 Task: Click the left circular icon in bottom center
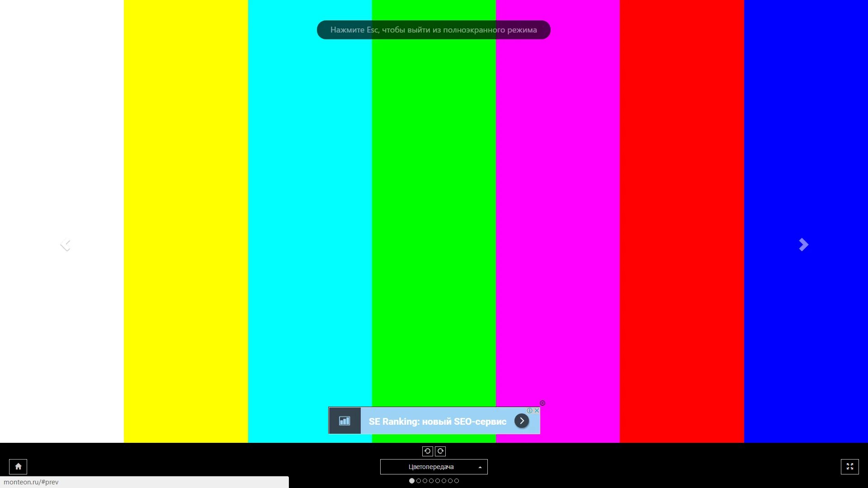click(x=427, y=451)
